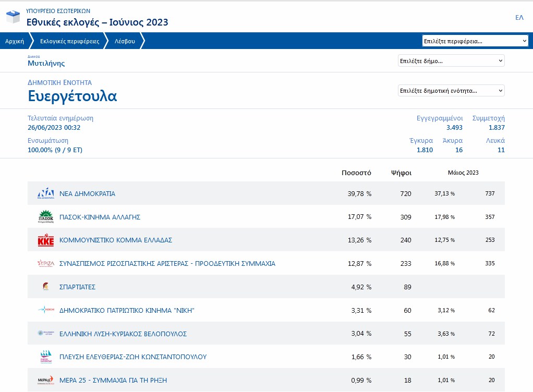533x392 pixels.
Task: Click the Ποσοστό column header
Action: [356, 173]
